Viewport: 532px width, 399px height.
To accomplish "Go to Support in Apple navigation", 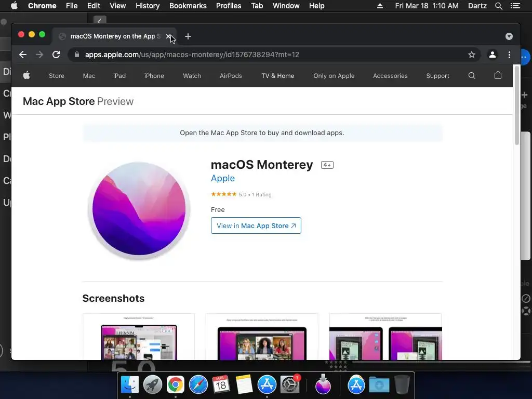I will [x=437, y=76].
